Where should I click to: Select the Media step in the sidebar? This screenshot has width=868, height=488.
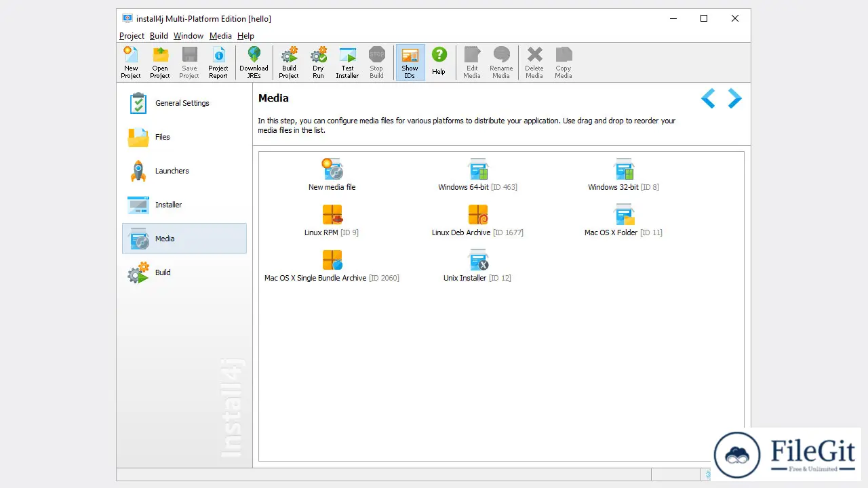click(184, 239)
